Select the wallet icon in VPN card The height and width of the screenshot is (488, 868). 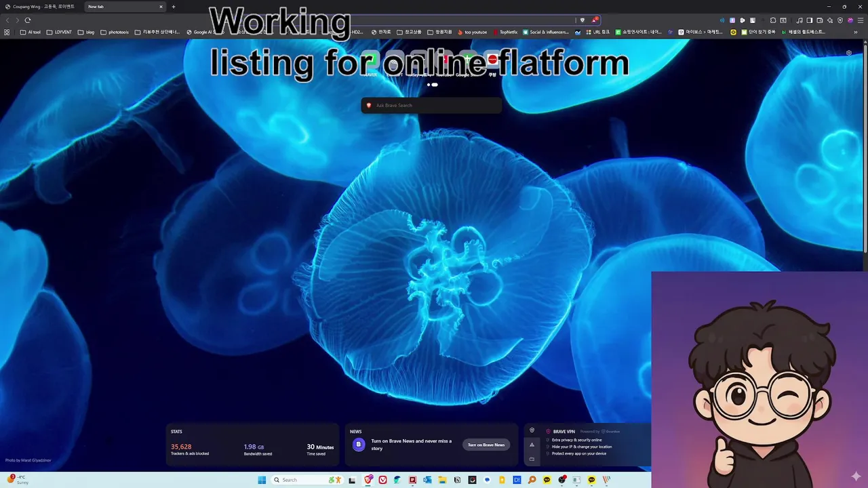(532, 459)
